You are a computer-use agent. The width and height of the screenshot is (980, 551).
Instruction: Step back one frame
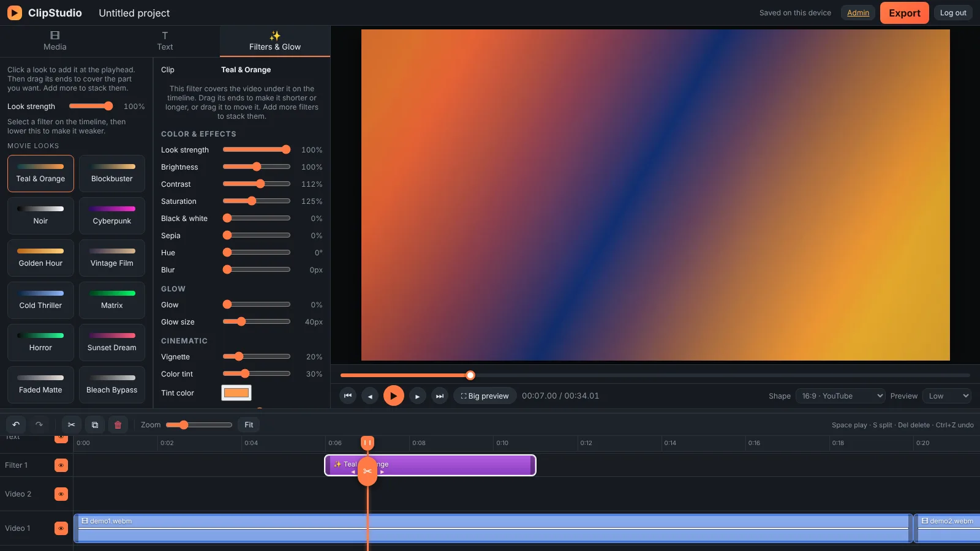click(370, 396)
